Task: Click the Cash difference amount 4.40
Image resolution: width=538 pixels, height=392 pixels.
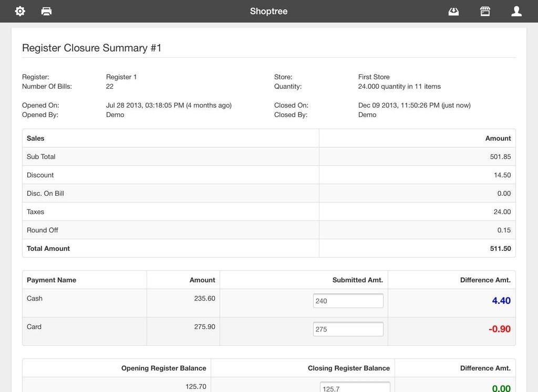Action: click(501, 301)
